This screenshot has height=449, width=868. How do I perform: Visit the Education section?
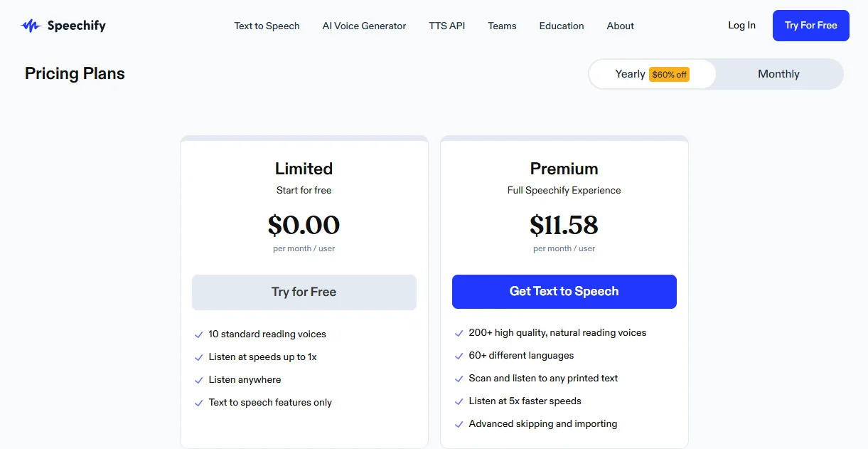[x=562, y=26]
